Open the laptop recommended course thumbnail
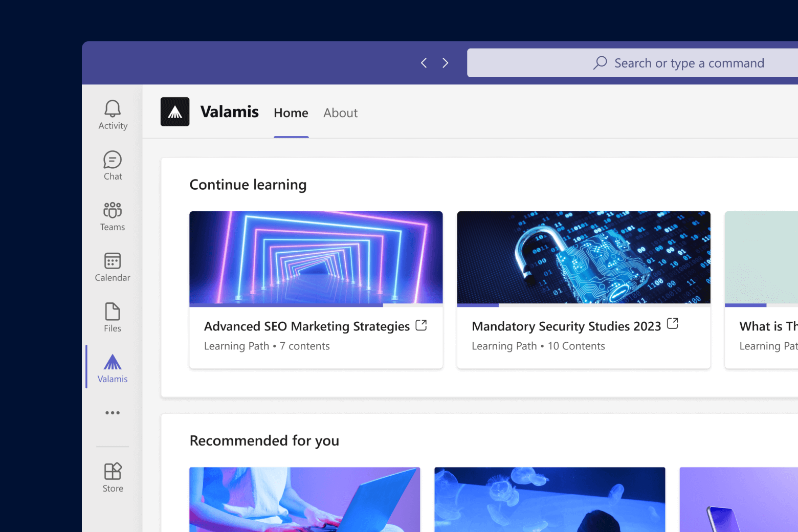Viewport: 798px width, 532px height. [x=304, y=499]
